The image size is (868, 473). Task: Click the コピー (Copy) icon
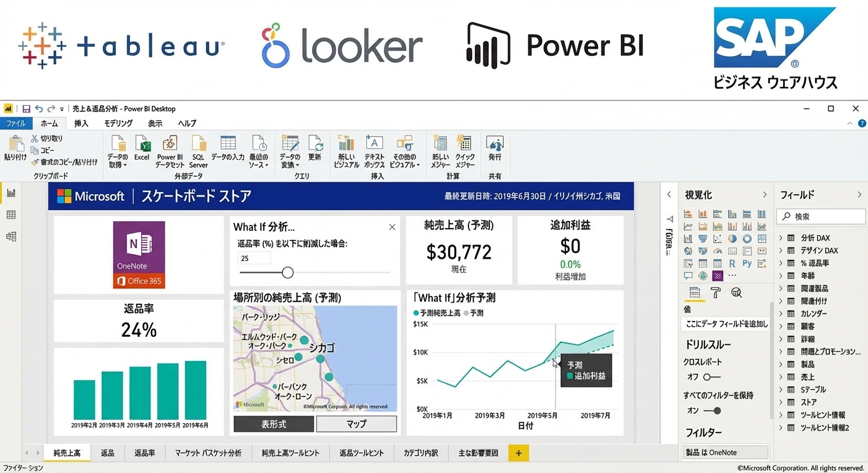[35, 150]
